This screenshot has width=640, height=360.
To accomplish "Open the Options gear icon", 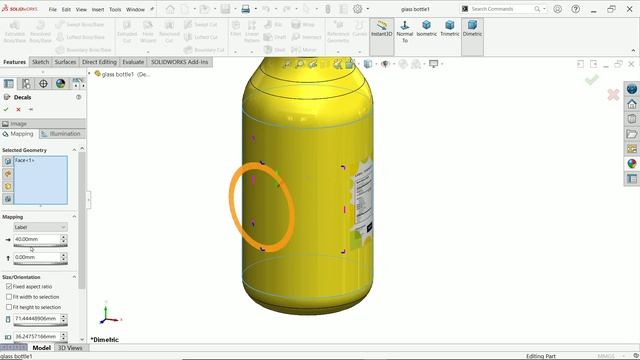I will [358, 9].
